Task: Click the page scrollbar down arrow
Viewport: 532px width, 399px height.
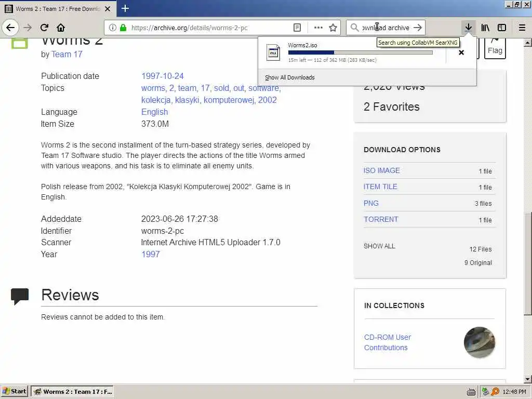Action: click(528, 379)
